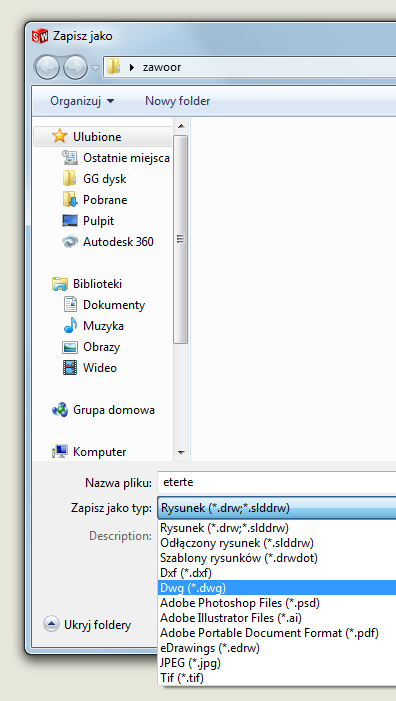
Task: Click the Nowy folder button
Action: click(177, 101)
